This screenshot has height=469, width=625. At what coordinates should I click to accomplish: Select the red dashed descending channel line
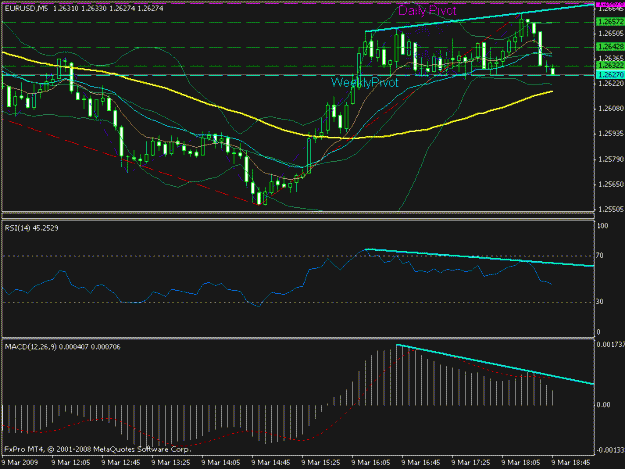pos(132,163)
